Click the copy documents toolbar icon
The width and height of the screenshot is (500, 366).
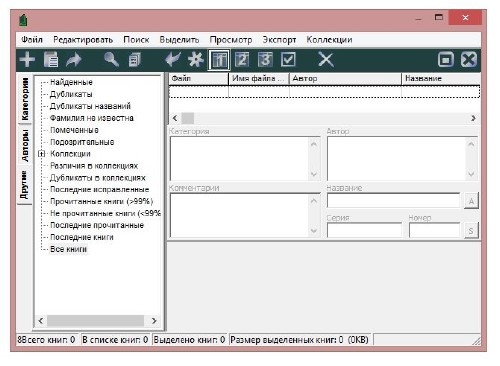pos(135,60)
